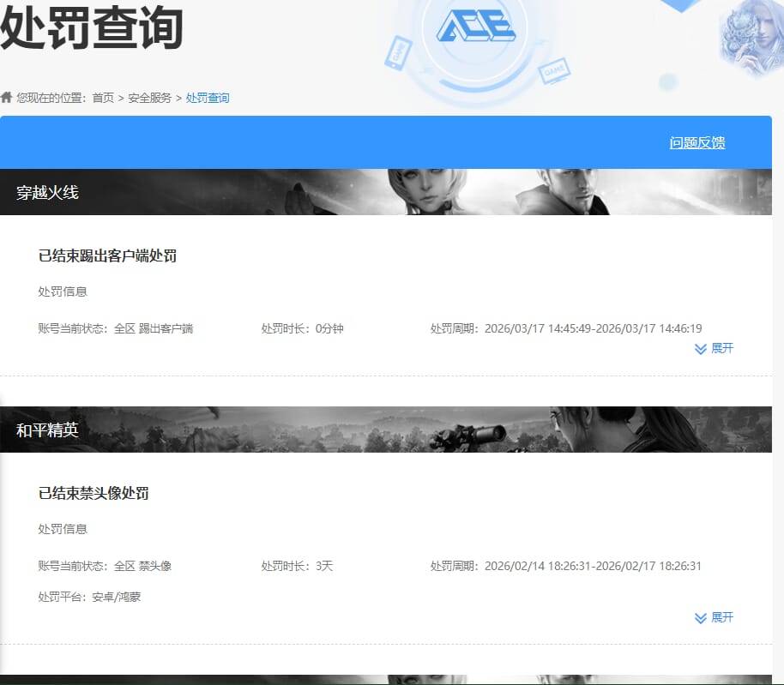Click the 处罚信息 label under 穿越火线
The image size is (784, 685).
(x=63, y=291)
